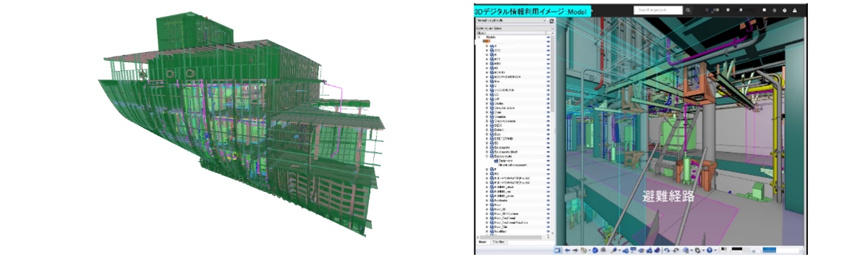Click the back arrow in bottom toolbar
This screenshot has width=868, height=270.
pyautogui.click(x=568, y=250)
